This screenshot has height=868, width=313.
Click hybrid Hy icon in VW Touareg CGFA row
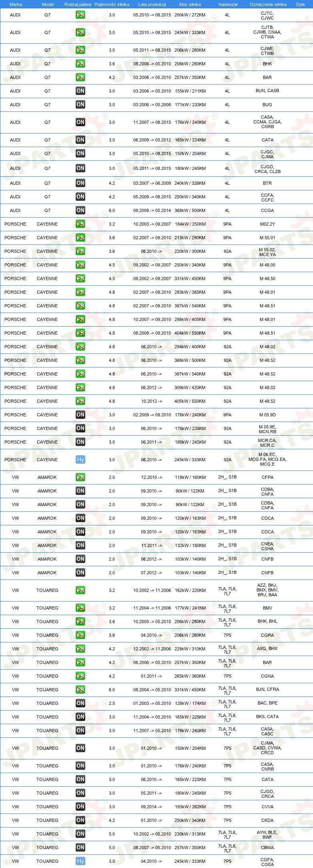[x=80, y=861]
